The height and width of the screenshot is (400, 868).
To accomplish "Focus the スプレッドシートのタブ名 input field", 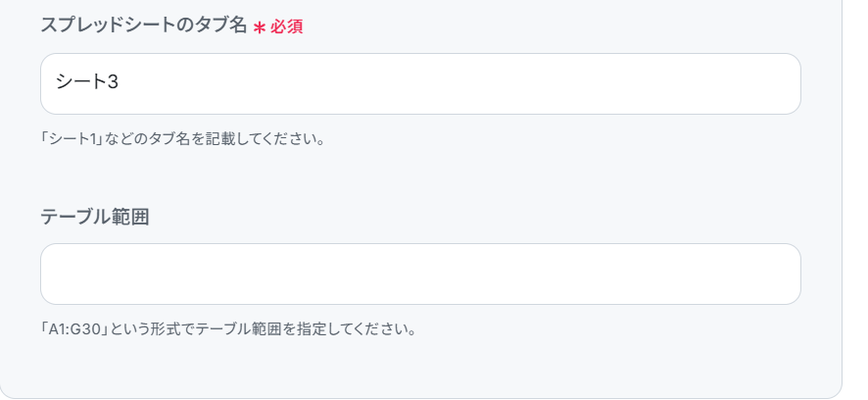I will pyautogui.click(x=420, y=83).
